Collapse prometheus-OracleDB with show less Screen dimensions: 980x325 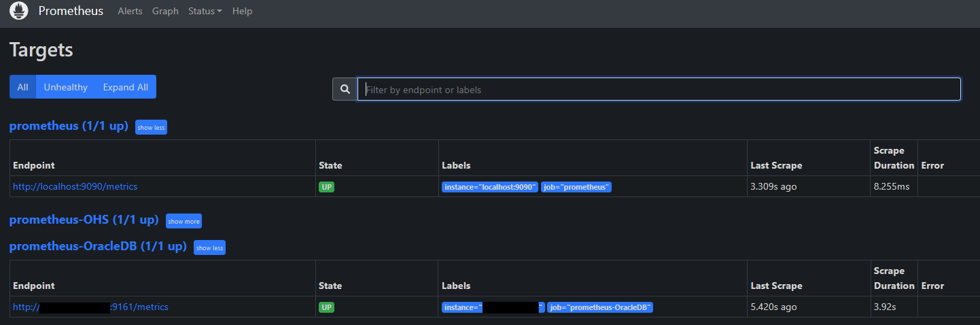click(x=209, y=247)
